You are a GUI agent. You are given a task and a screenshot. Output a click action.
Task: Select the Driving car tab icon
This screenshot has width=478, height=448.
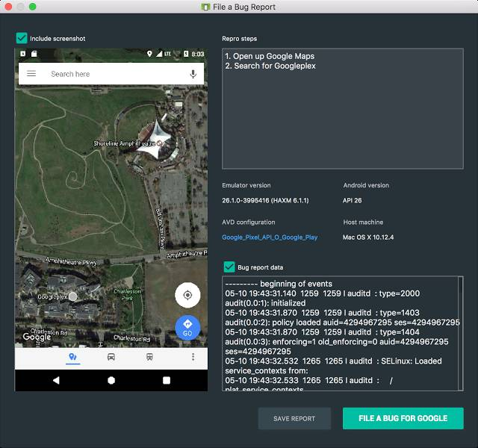111,357
